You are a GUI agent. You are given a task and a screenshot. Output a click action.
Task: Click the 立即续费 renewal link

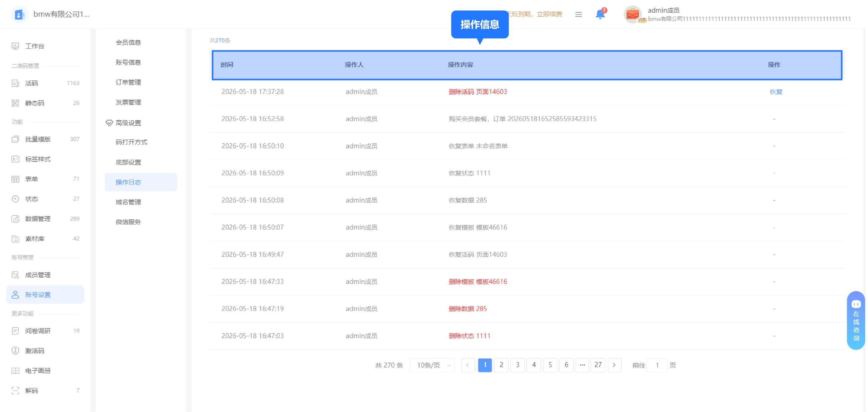[x=549, y=14]
